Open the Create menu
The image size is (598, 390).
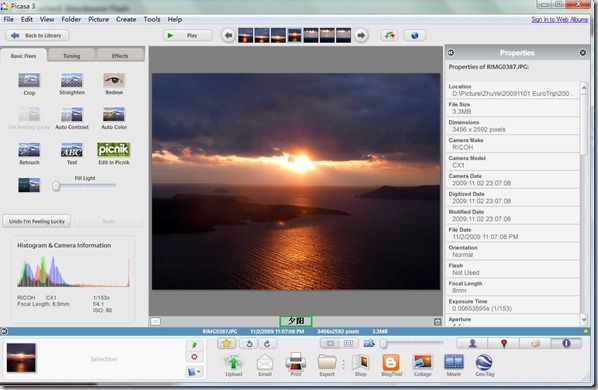126,19
